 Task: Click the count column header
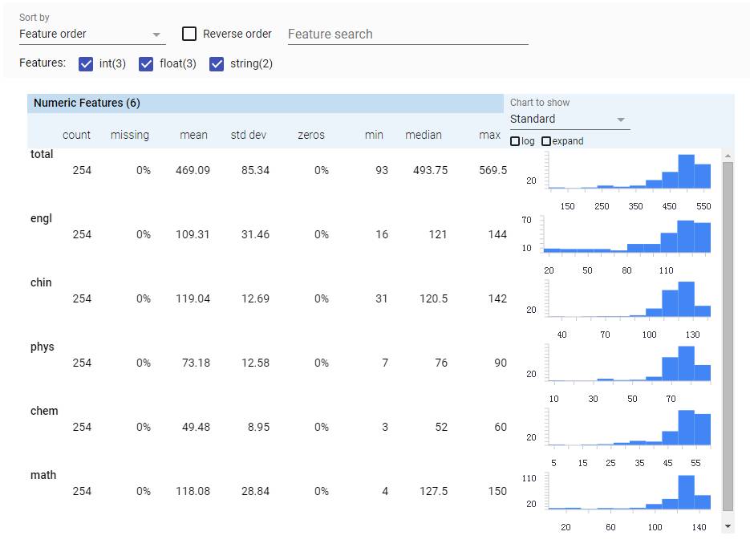tap(76, 135)
